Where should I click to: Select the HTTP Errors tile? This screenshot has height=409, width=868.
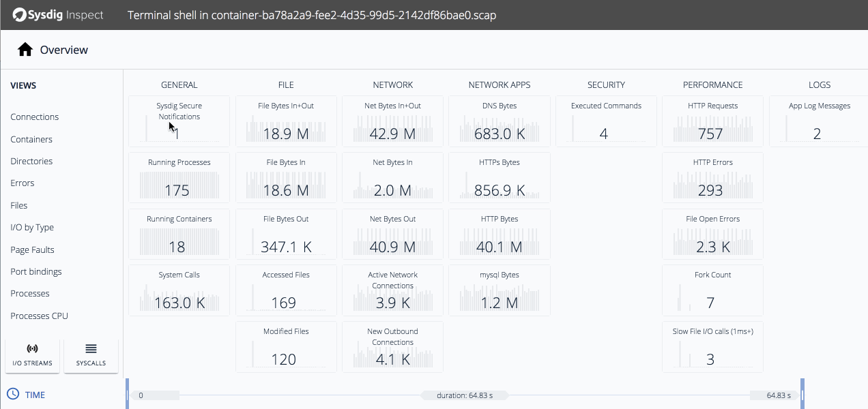tap(713, 178)
